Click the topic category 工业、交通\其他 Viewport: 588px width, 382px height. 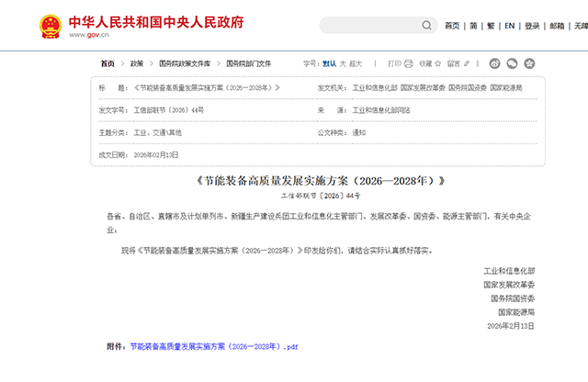[x=157, y=132]
